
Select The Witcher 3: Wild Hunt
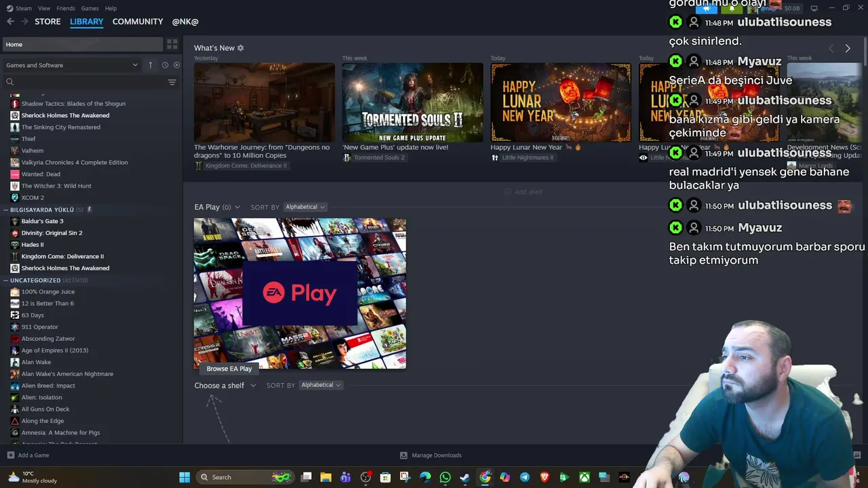(x=56, y=186)
